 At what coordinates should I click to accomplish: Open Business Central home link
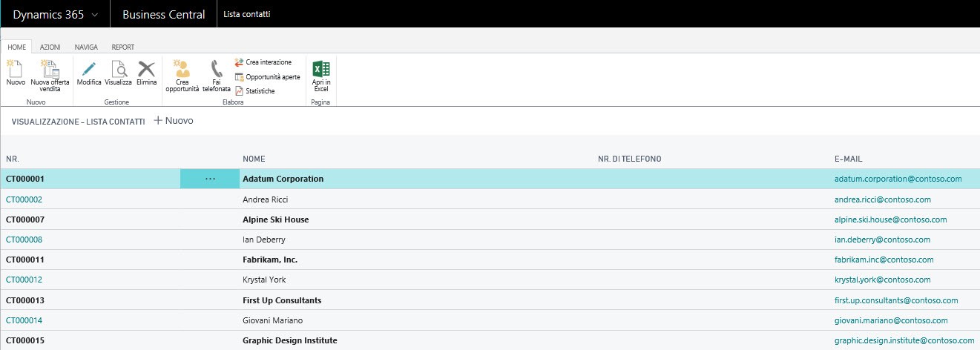[163, 14]
